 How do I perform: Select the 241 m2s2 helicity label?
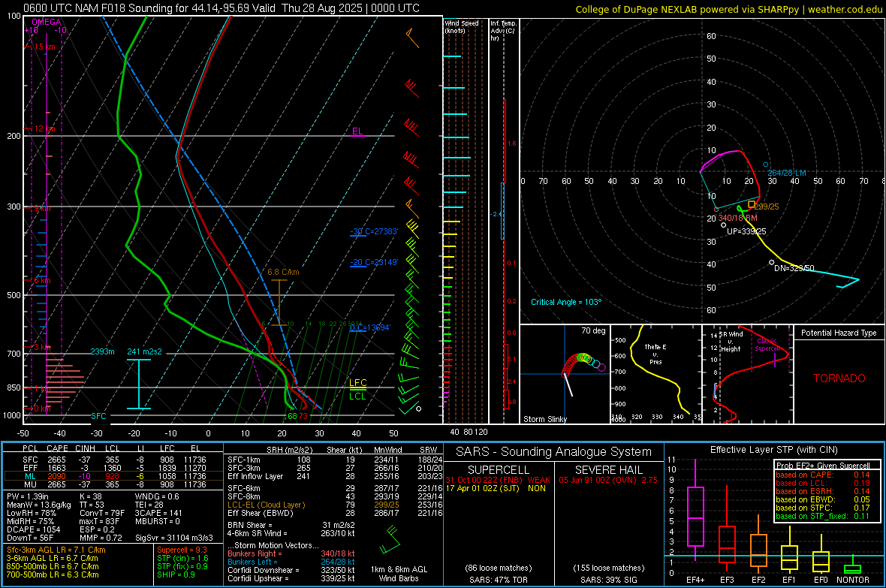pyautogui.click(x=144, y=351)
